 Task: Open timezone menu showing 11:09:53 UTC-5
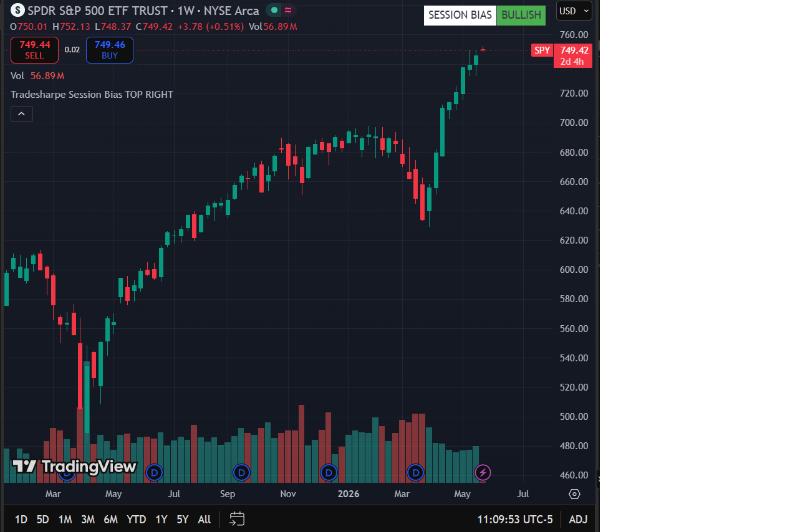click(515, 520)
